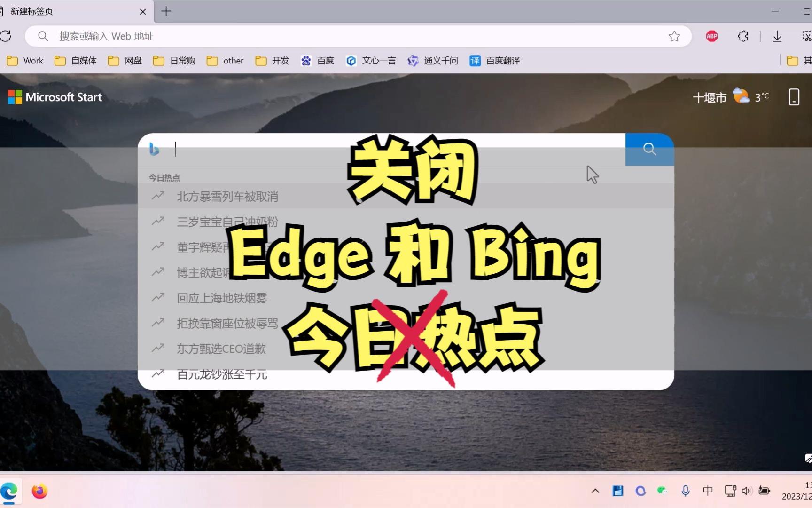Open the 开发 bookmarks folder
This screenshot has width=812, height=508.
click(x=272, y=61)
